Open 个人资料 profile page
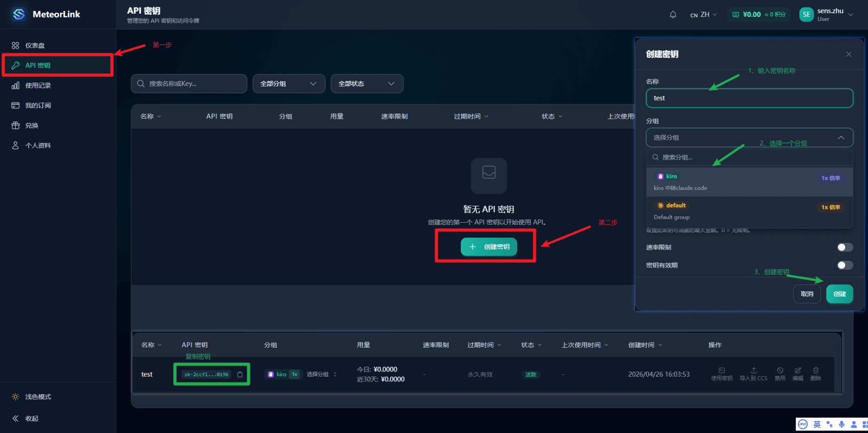The width and height of the screenshot is (868, 433). click(x=58, y=146)
